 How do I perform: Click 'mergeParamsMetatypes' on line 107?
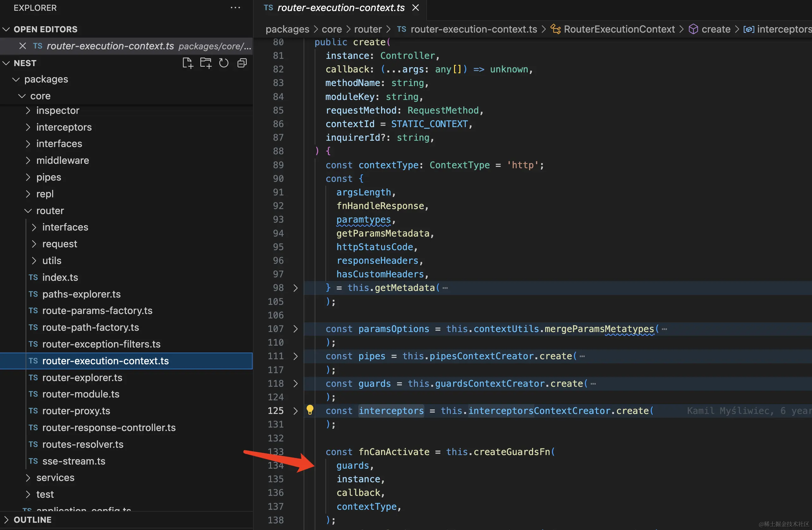click(x=599, y=329)
